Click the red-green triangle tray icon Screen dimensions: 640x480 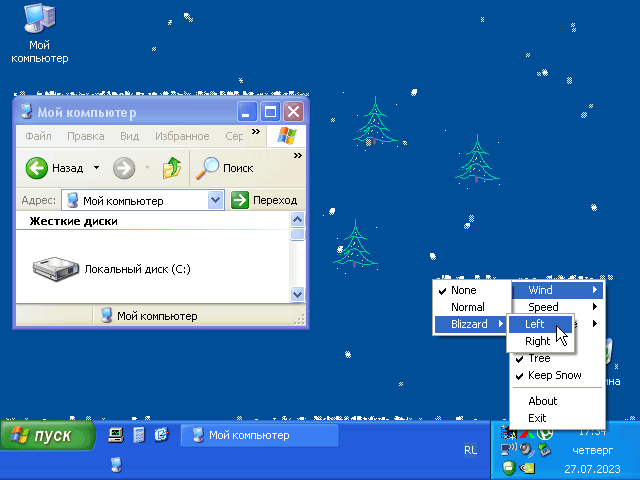(x=527, y=433)
